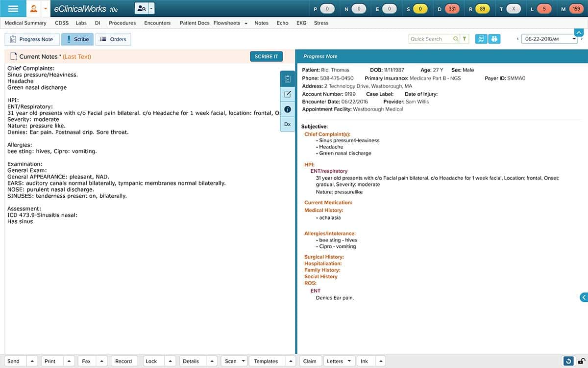This screenshot has height=368, width=588.
Task: Click the Fax button
Action: point(86,361)
